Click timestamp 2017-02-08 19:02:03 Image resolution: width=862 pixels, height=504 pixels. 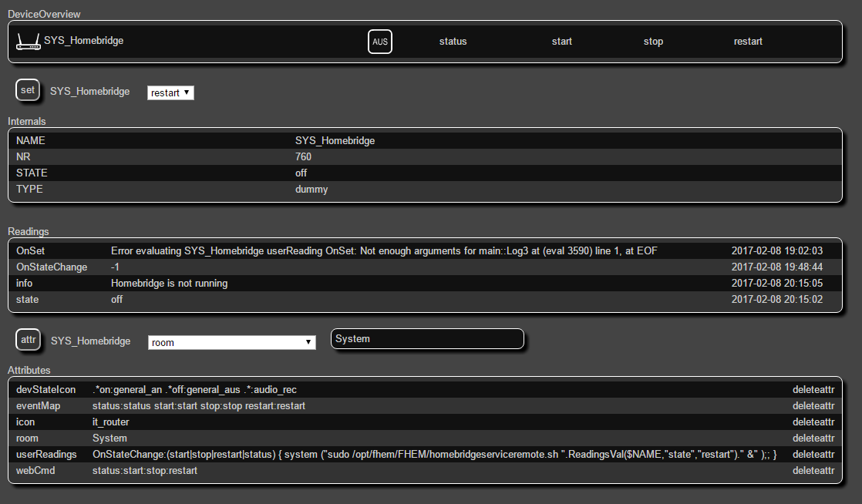click(776, 250)
